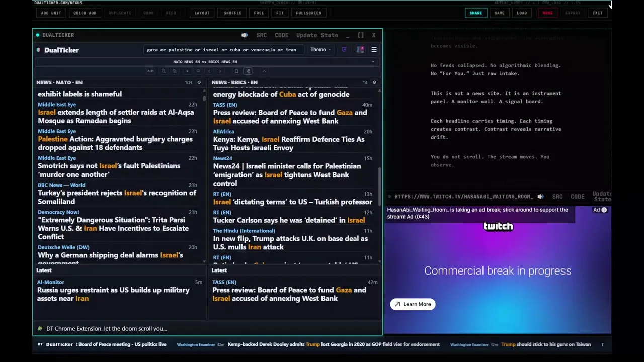Click the QUICK ADD button
The height and width of the screenshot is (362, 644).
[85, 13]
